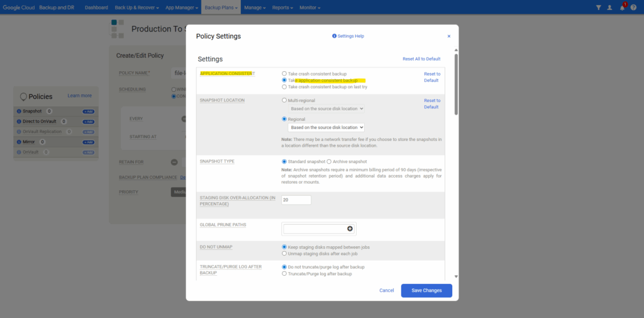Click the info icon beside Settings Help

(x=334, y=37)
